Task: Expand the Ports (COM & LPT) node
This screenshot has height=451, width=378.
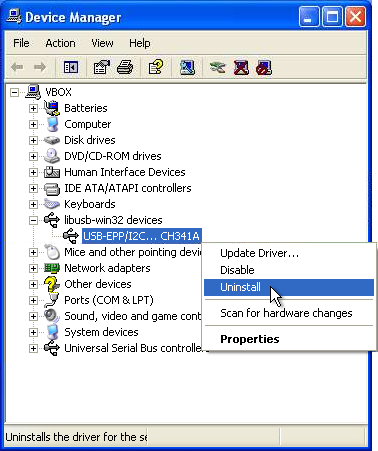Action: (33, 300)
